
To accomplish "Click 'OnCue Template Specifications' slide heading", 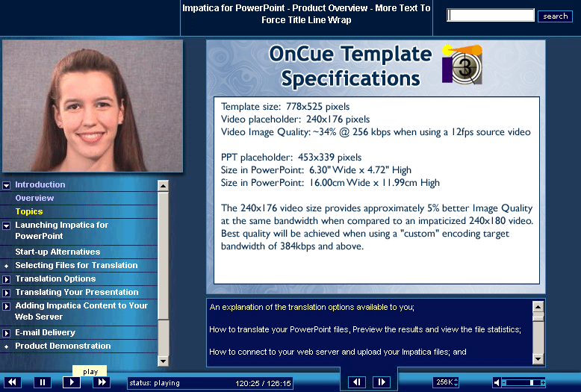I will tap(350, 66).
